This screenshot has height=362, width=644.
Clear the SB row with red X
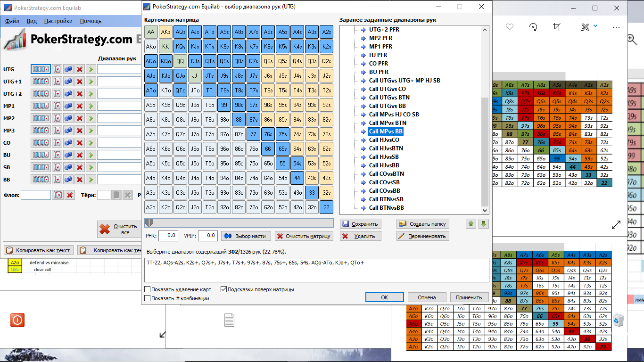(80, 167)
